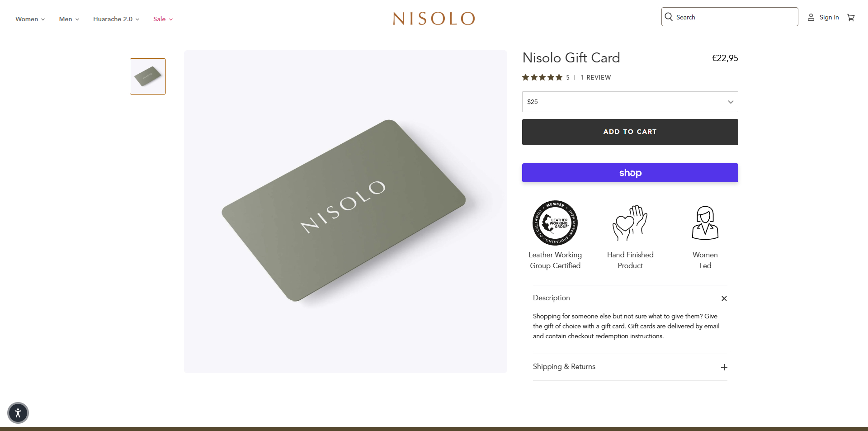Click the Sign In user icon

pos(812,17)
